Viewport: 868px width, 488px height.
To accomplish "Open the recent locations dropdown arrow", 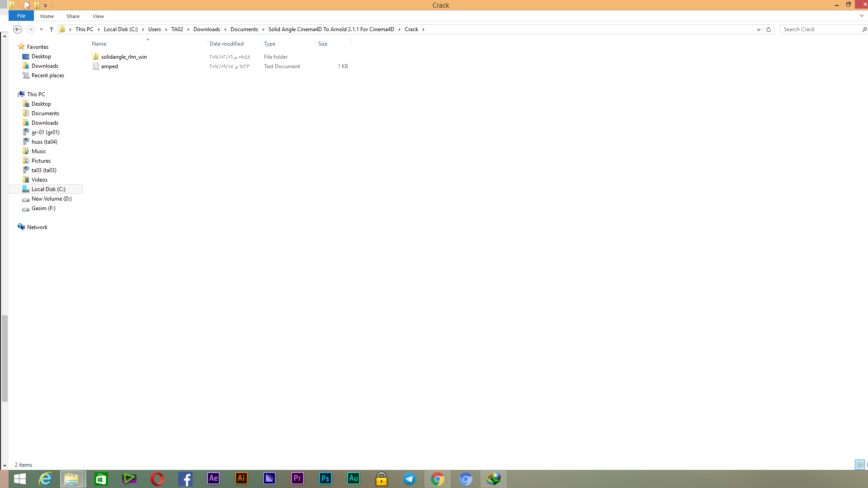I will point(41,29).
